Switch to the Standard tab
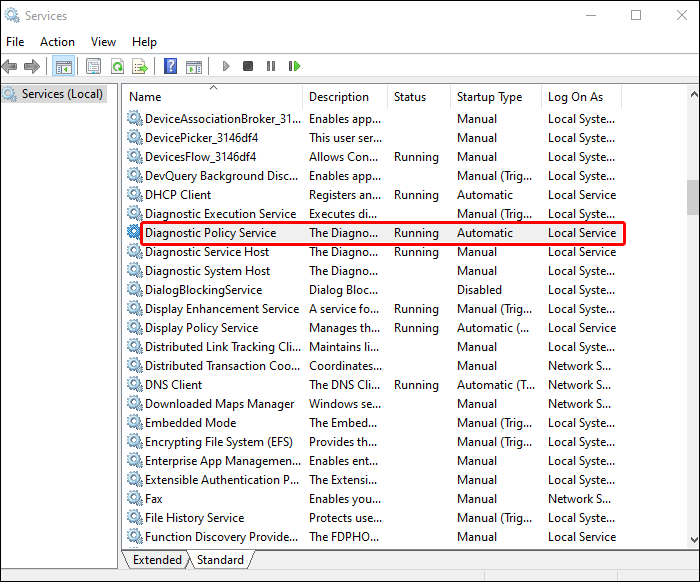Screen dimensions: 700x582 (x=220, y=560)
